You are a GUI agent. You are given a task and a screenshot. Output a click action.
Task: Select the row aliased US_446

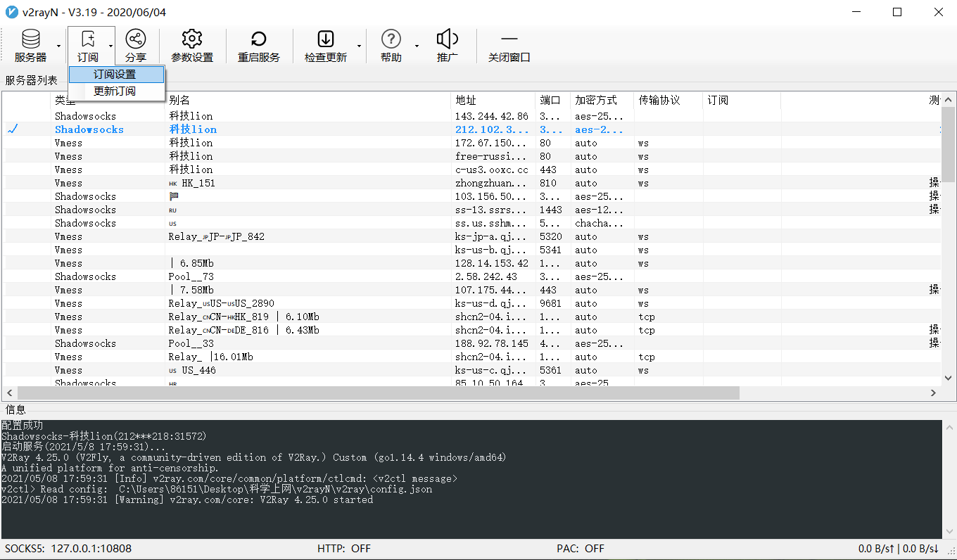point(471,370)
